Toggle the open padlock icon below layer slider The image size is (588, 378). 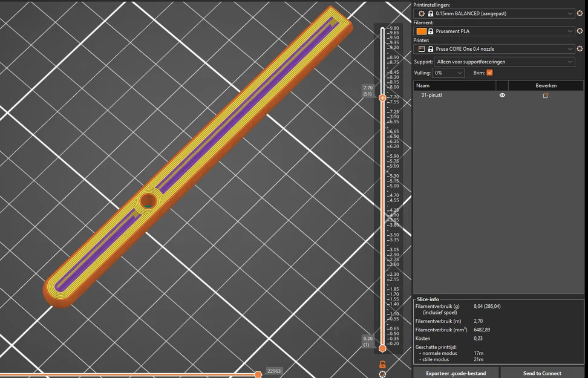[382, 364]
